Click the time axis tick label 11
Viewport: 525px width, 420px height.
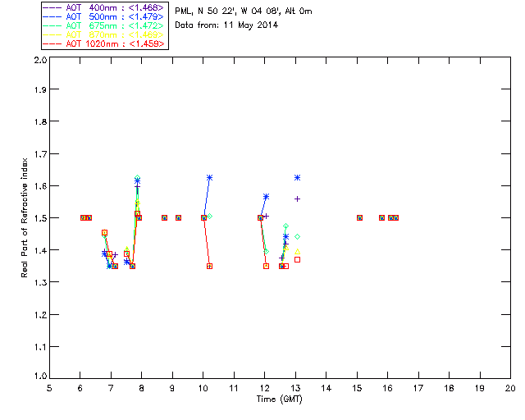(x=234, y=388)
